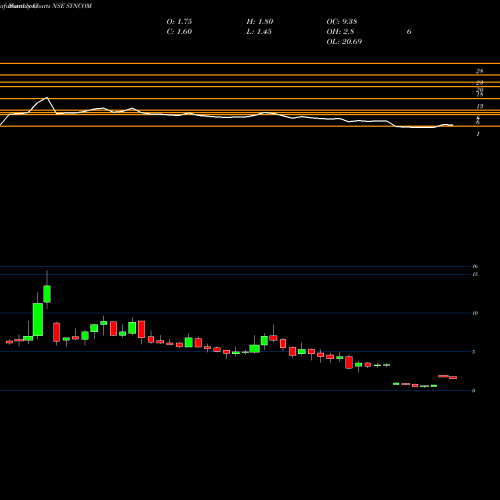Click the OH: 2.8 reading
This screenshot has width=500, height=500.
point(340,32)
